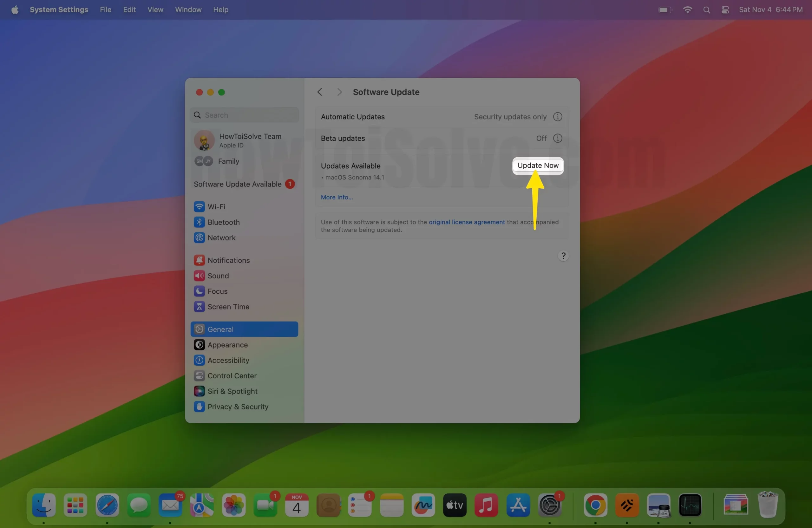The height and width of the screenshot is (528, 812).
Task: Open the File menu
Action: [105, 10]
